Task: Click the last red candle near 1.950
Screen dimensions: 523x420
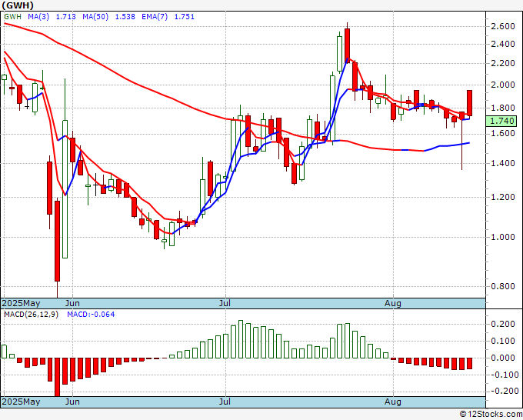Action: [469, 103]
